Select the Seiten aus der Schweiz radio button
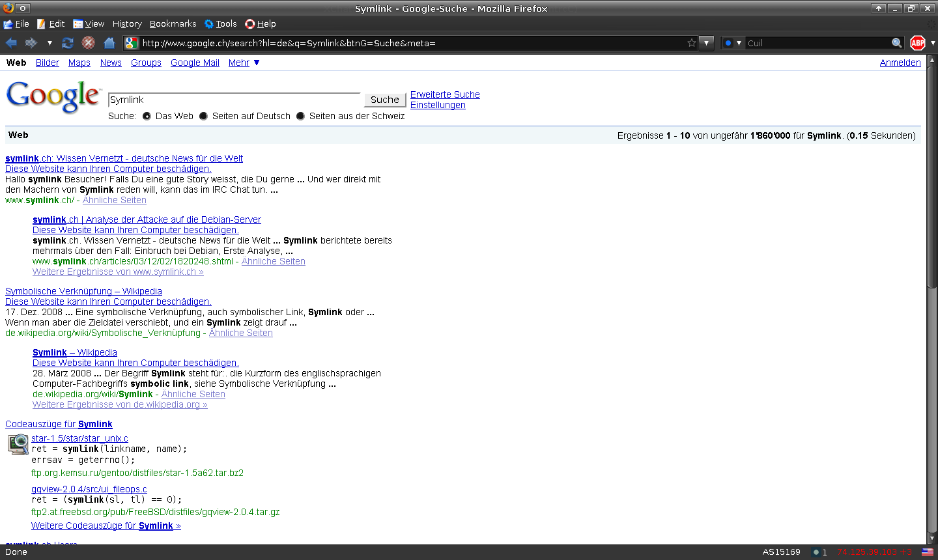 click(x=300, y=116)
